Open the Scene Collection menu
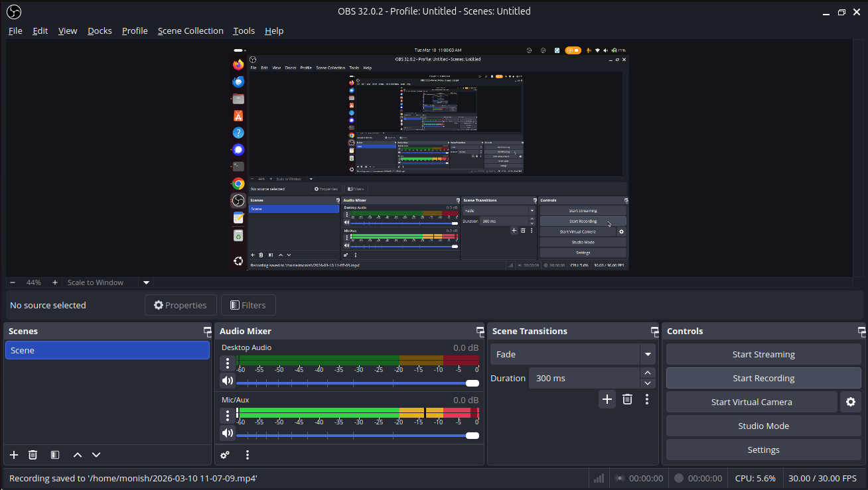868x490 pixels. [x=190, y=31]
